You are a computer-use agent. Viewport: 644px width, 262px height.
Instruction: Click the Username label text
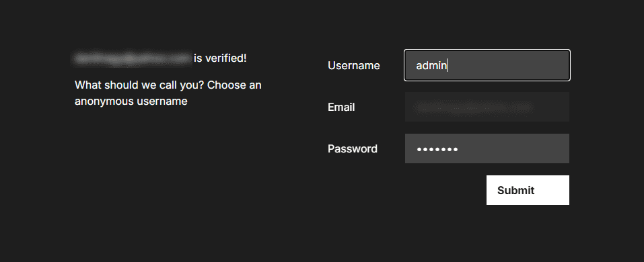click(x=353, y=66)
